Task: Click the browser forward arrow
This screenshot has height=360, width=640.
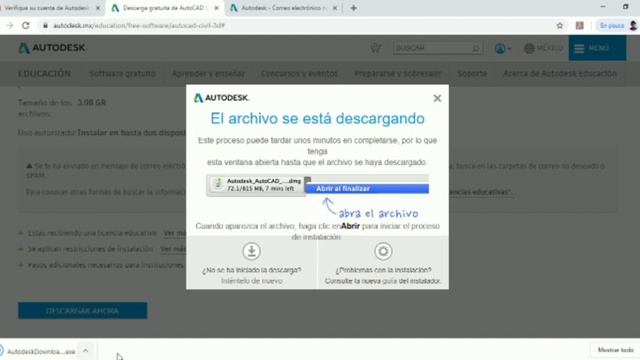Action: point(10,25)
